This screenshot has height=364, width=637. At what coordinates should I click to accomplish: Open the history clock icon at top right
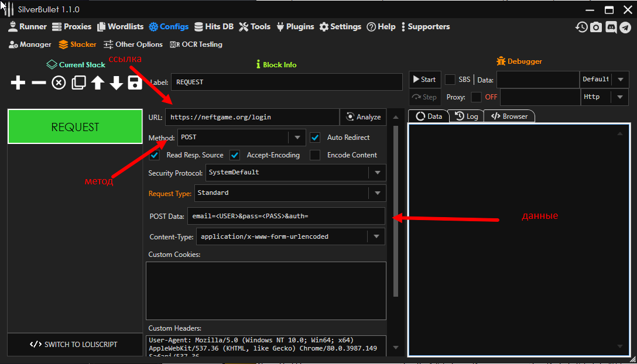581,28
